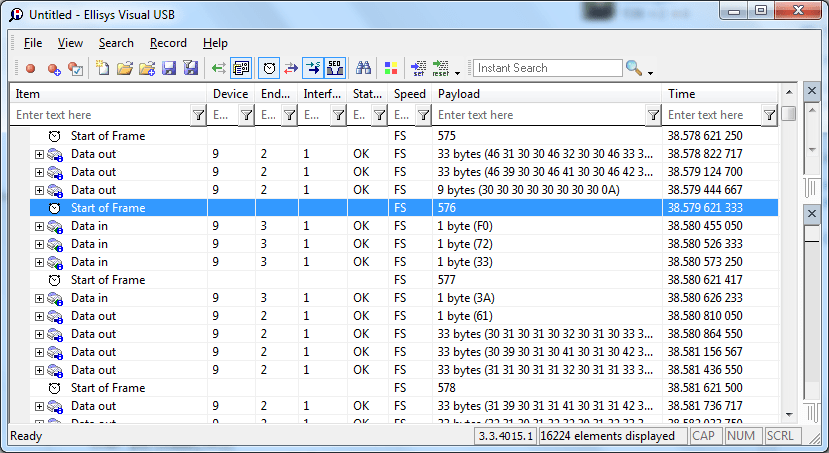
Task: Sort by the Item column header
Action: coord(108,94)
